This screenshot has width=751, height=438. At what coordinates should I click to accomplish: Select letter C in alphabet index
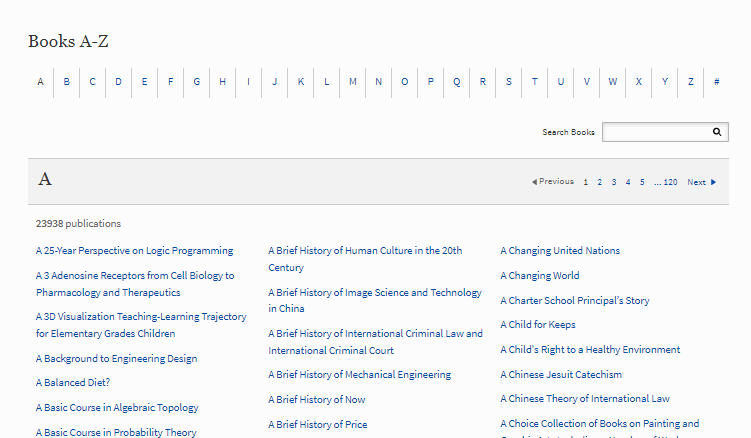92,81
